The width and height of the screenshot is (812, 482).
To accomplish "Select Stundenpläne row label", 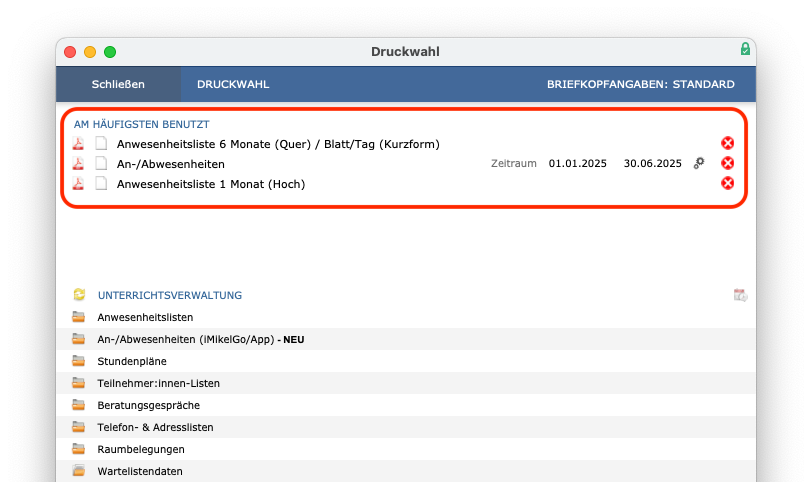I will (132, 361).
